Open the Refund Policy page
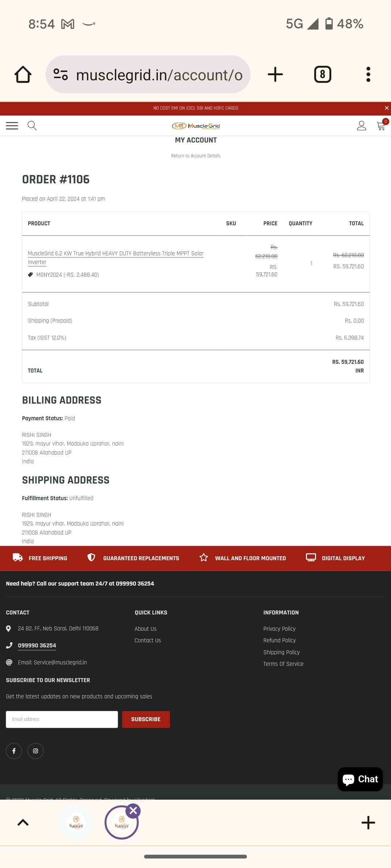 (279, 641)
